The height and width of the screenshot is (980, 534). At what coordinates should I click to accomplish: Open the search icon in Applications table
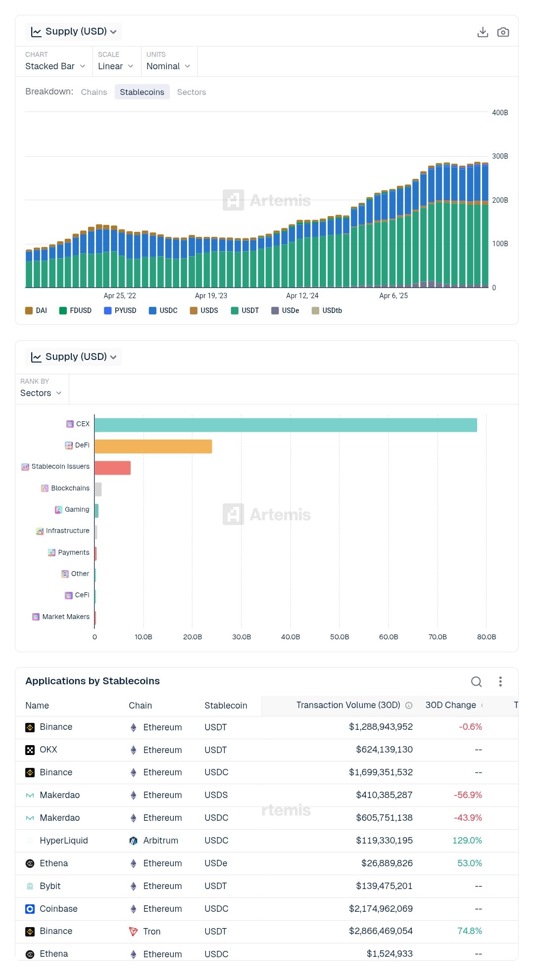(476, 682)
